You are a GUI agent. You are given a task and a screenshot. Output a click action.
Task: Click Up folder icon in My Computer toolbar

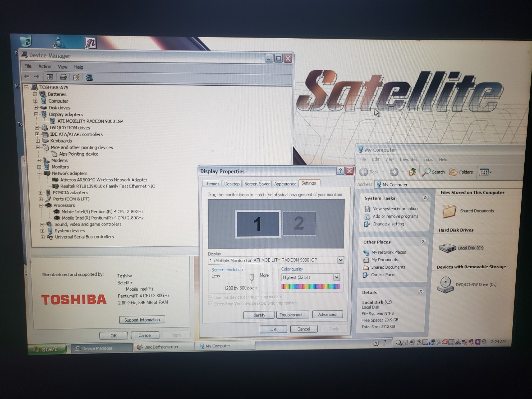tap(413, 172)
